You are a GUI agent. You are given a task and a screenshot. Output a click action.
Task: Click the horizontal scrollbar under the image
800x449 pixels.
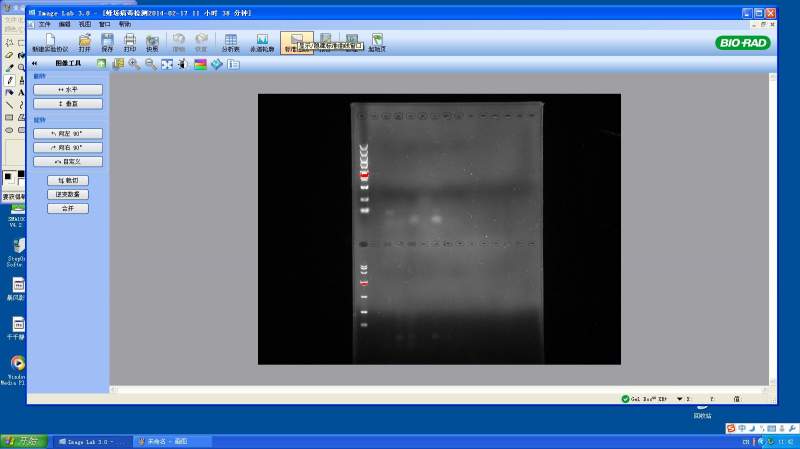tap(439, 390)
